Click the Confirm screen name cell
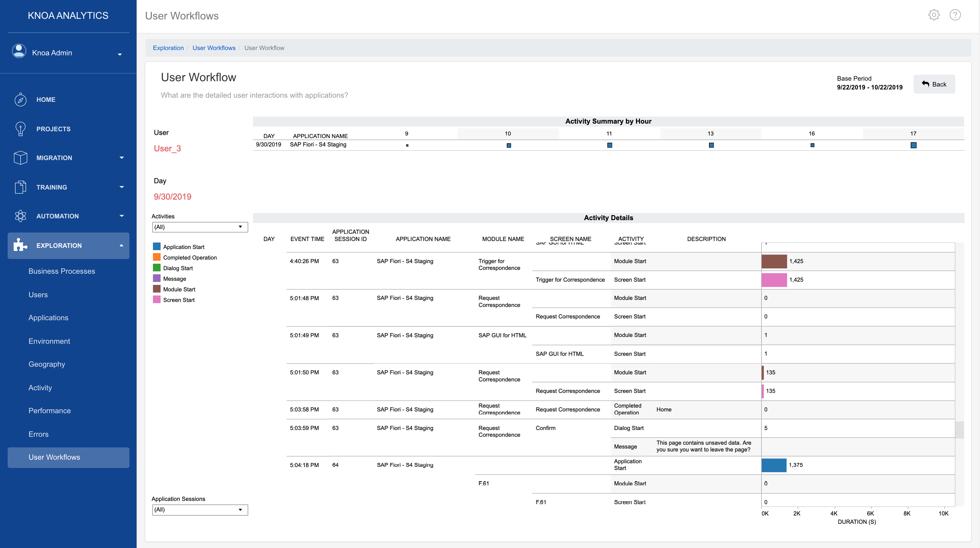Screen dimensions: 980x548 point(545,428)
